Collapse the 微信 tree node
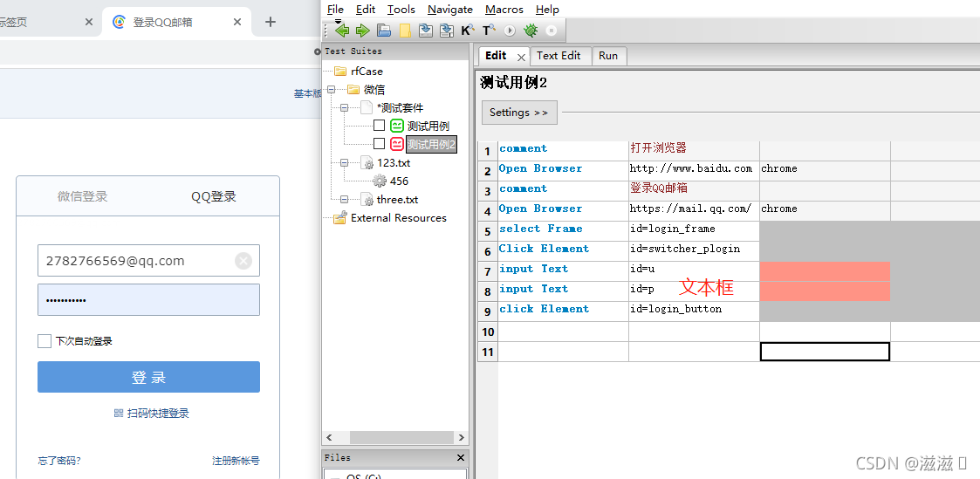This screenshot has width=980, height=479. tap(332, 89)
